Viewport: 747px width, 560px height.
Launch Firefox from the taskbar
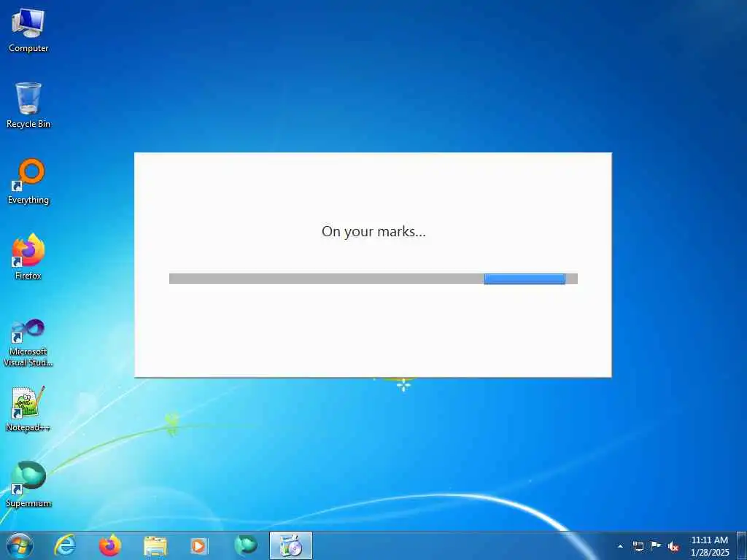pos(110,545)
